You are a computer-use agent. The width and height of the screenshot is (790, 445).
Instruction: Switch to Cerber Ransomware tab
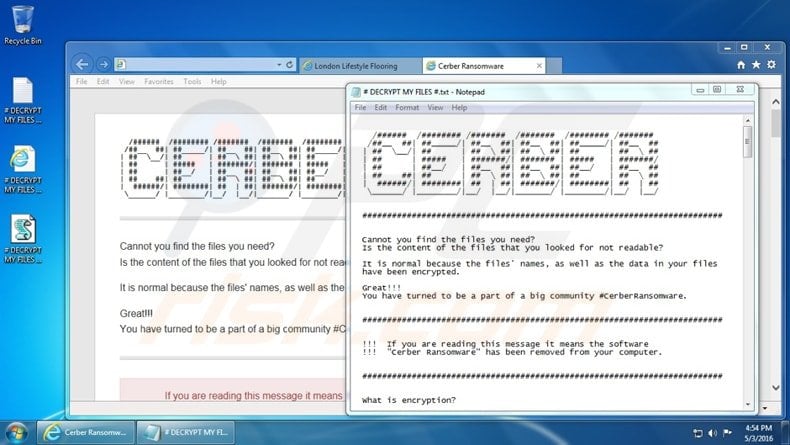point(484,66)
